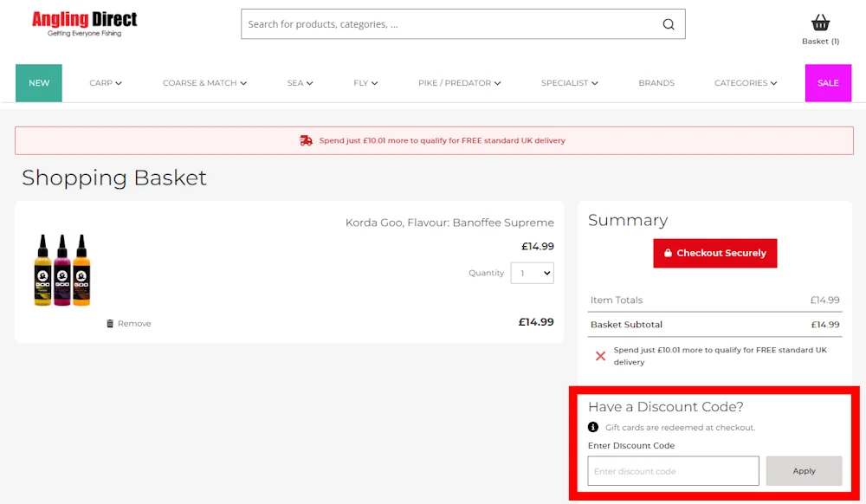Click the red X icon in Summary
Image resolution: width=866 pixels, height=504 pixels.
point(600,356)
